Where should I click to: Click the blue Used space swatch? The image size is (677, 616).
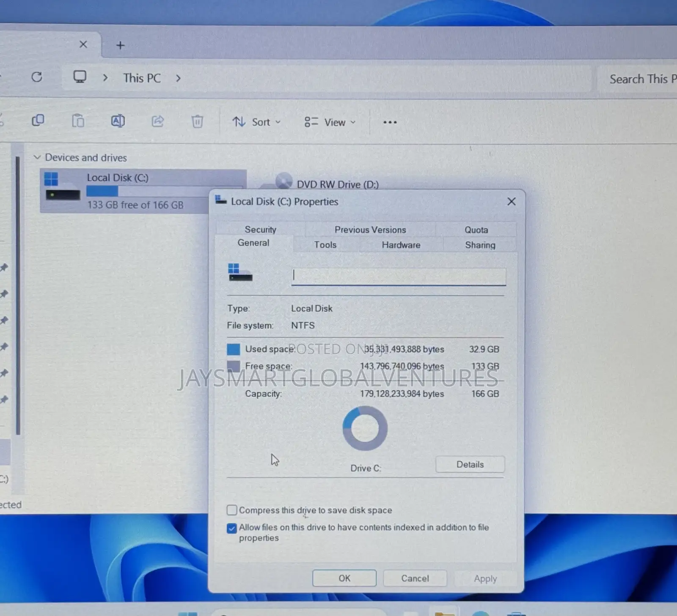(233, 349)
